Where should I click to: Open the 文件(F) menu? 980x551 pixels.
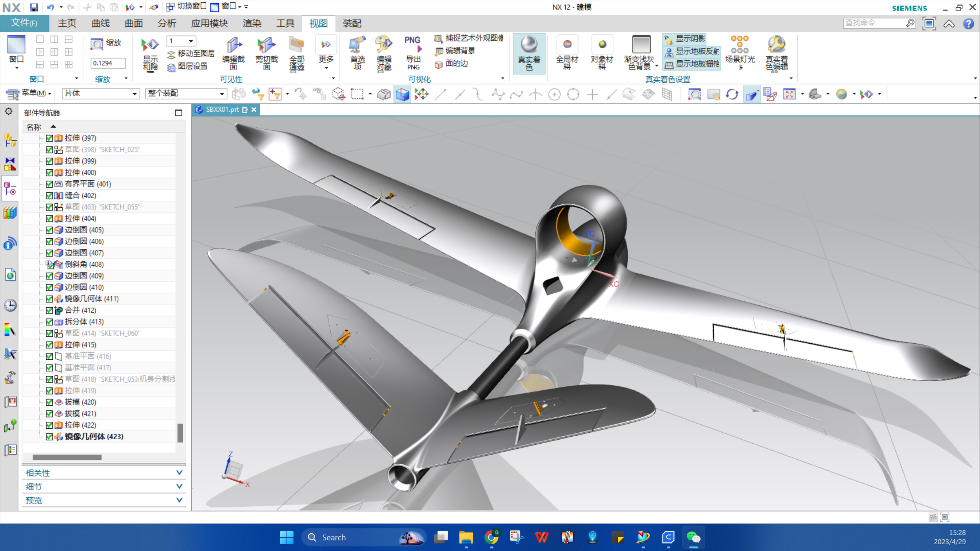click(x=24, y=23)
